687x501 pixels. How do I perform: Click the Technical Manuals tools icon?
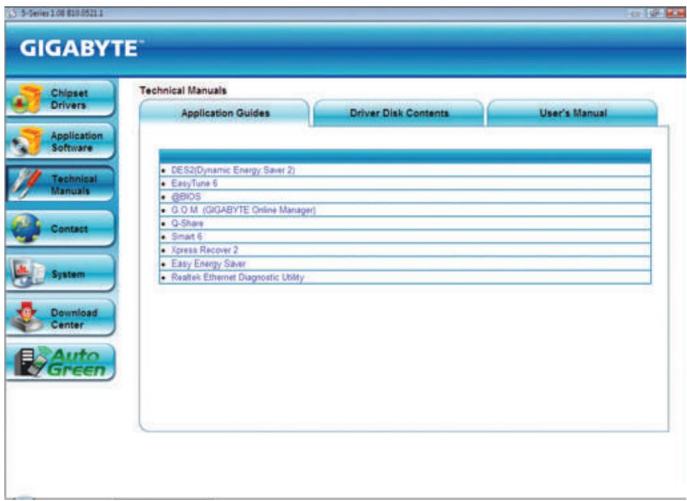(x=26, y=184)
